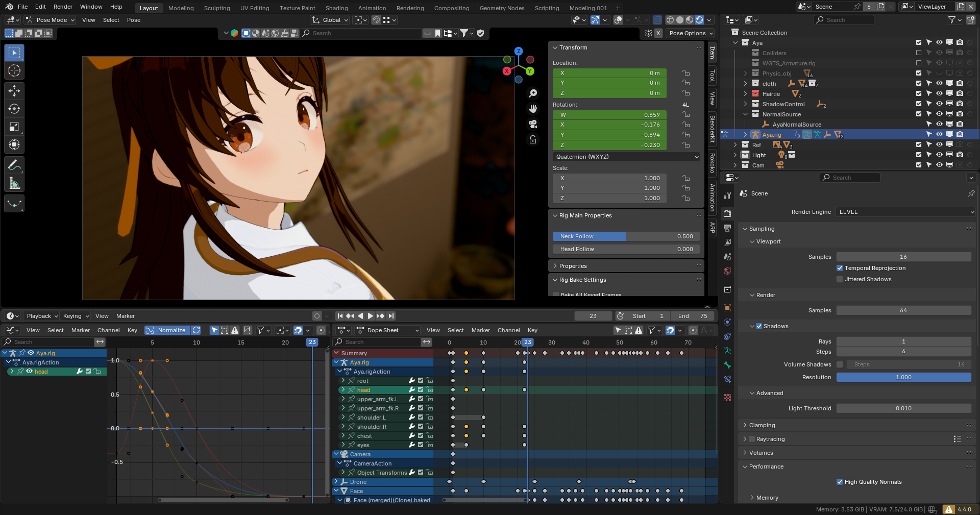This screenshot has height=515, width=980.
Task: Click the Pose Options button
Action: click(x=691, y=33)
